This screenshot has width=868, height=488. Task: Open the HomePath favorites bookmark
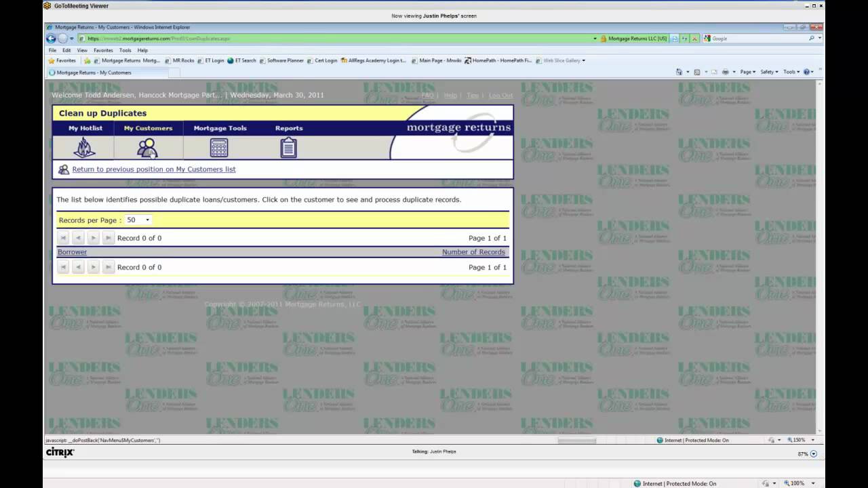tap(498, 60)
